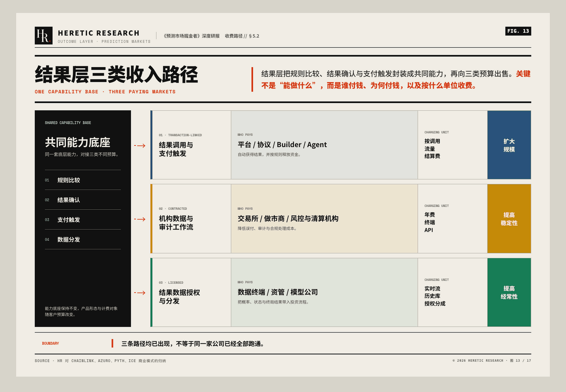566x392 pixels.
Task: Click the amber 提高稳定性 block
Action: pos(509,219)
